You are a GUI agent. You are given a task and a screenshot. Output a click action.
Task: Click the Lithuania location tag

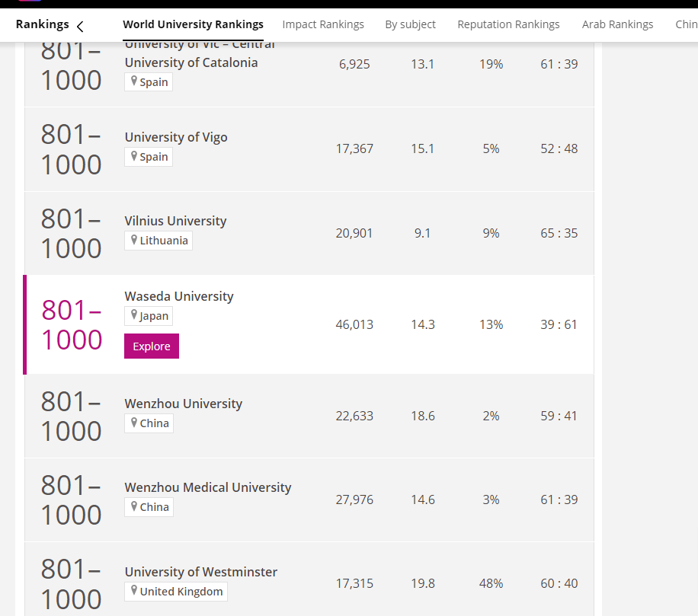tap(158, 240)
